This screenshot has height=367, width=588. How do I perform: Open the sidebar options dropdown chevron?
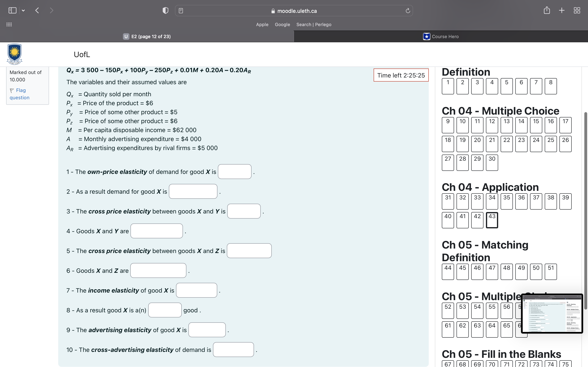point(23,10)
